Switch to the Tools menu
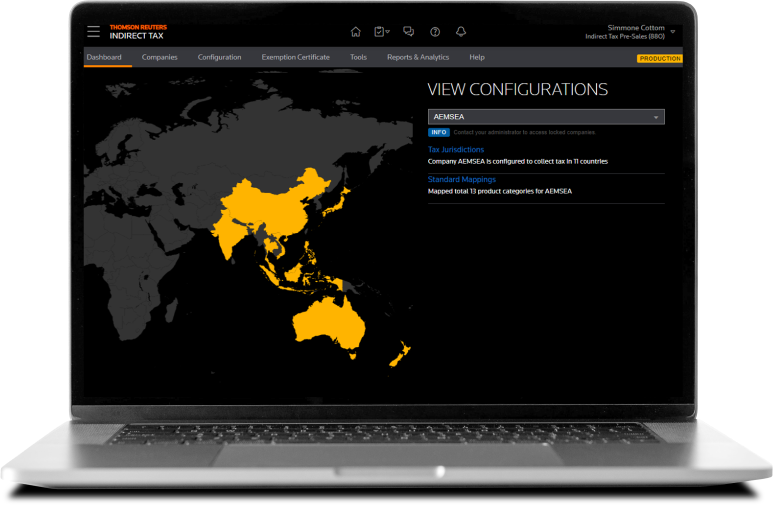 pos(358,58)
